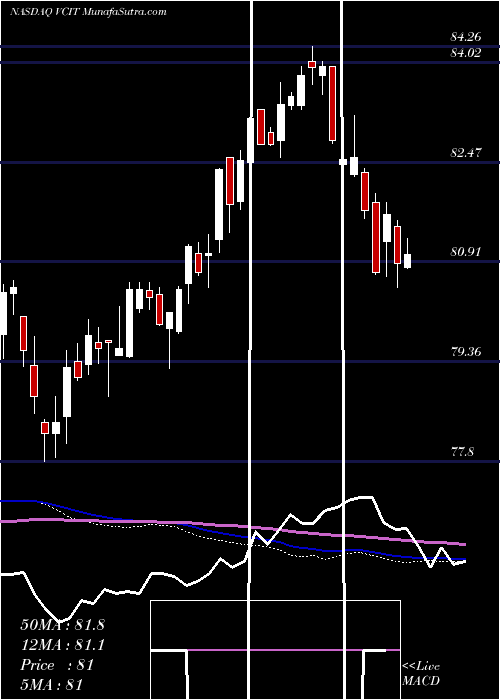This screenshot has height=700, width=500.
Task: Click the 80.91 price level label
Action: point(466,253)
